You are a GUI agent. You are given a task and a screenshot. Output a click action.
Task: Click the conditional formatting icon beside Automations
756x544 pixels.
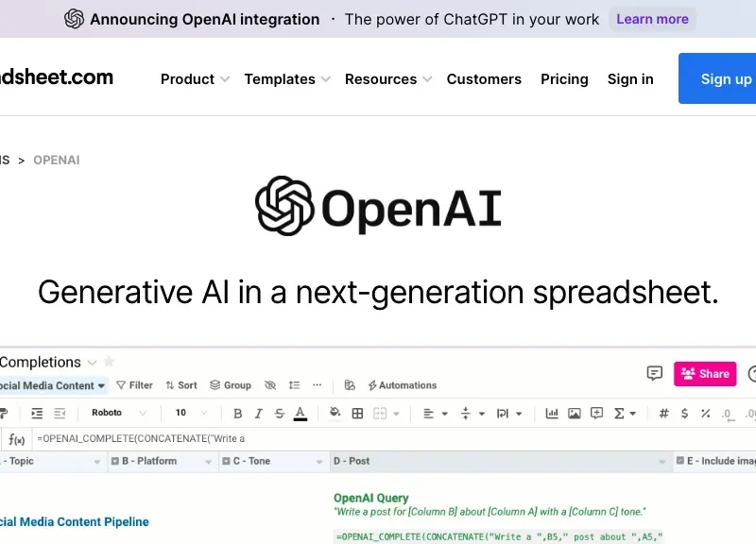click(x=350, y=385)
